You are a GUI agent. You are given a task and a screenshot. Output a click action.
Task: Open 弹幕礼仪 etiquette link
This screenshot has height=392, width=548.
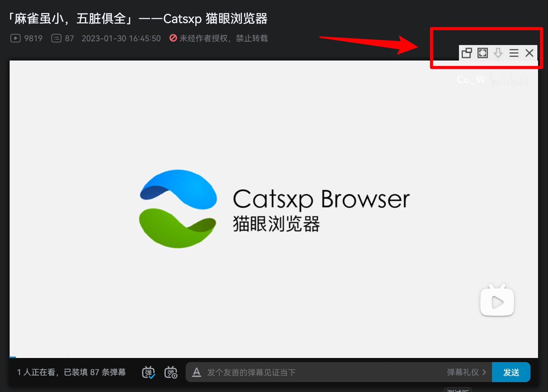[467, 372]
